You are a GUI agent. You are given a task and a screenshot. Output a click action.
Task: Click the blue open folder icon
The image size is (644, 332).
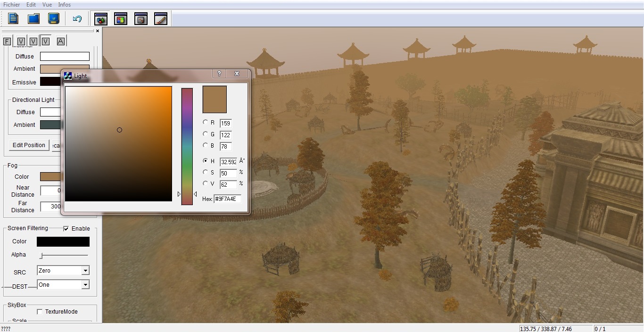[33, 18]
